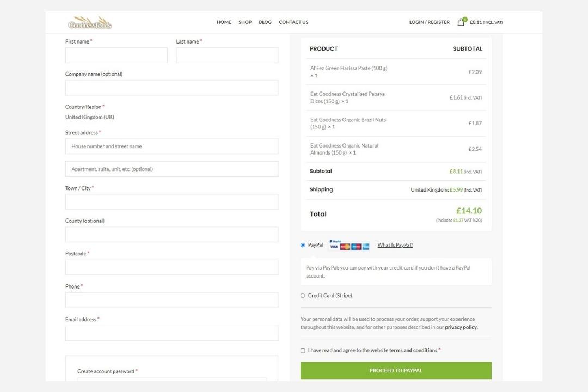This screenshot has width=588, height=392.
Task: Open the privacy policy link
Action: (461, 327)
